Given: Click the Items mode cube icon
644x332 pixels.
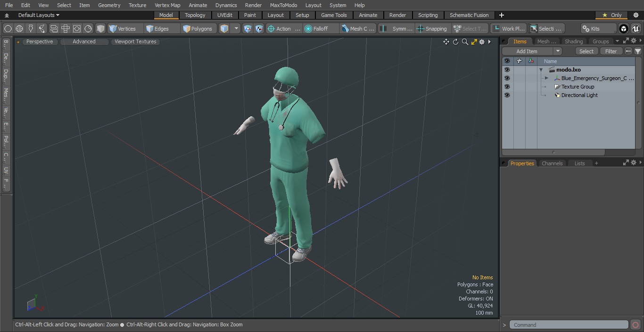Looking at the screenshot, I should tap(224, 29).
